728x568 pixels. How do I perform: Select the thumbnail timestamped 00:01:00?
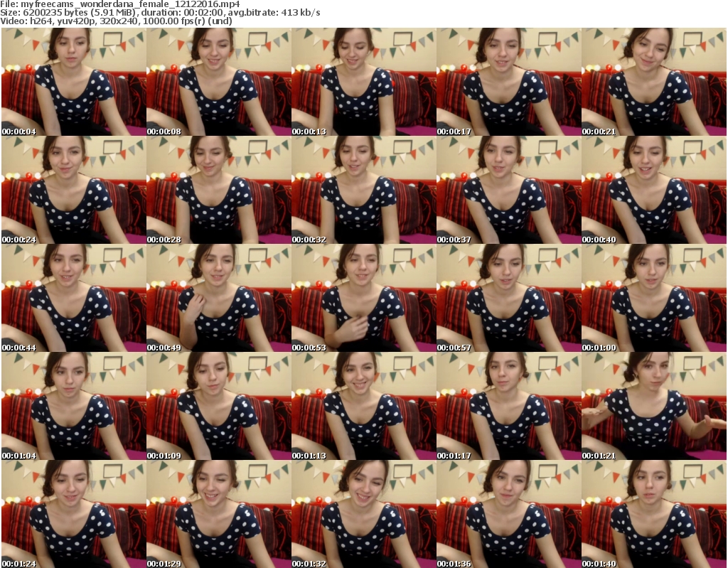coord(654,298)
